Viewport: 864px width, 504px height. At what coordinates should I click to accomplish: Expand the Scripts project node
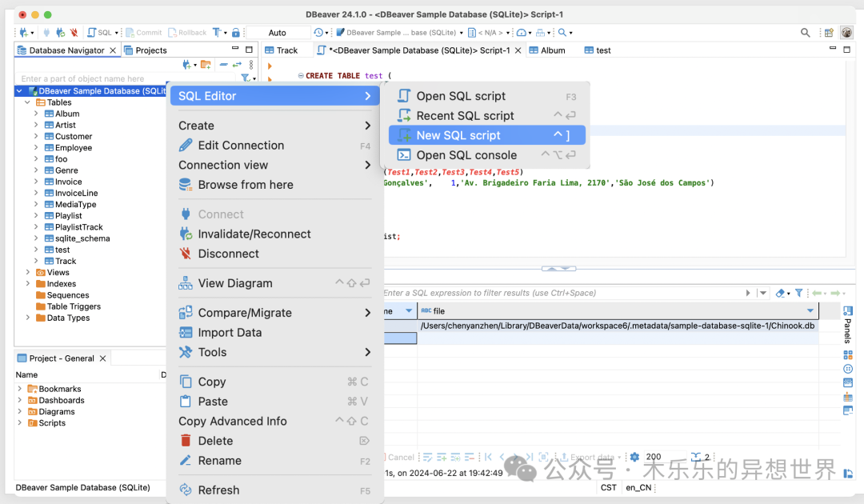click(20, 423)
